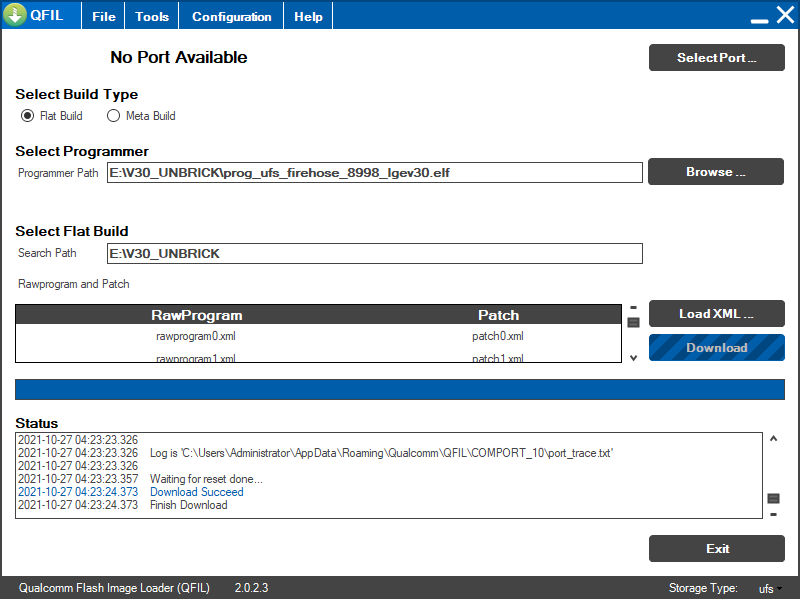Open the Storage Type ufs dropdown
Viewport: 800px width, 599px height.
770,589
